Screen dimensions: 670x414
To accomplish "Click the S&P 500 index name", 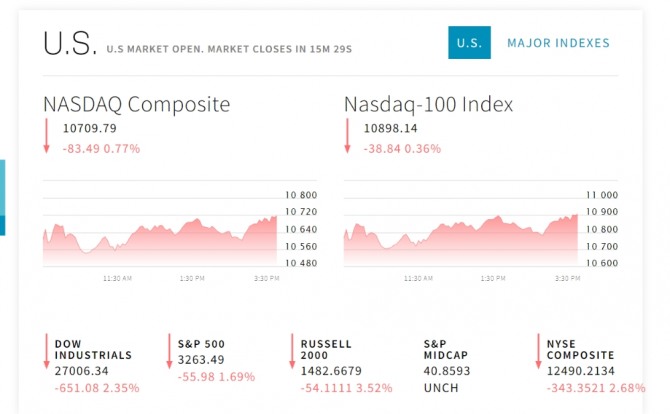I will click(201, 343).
